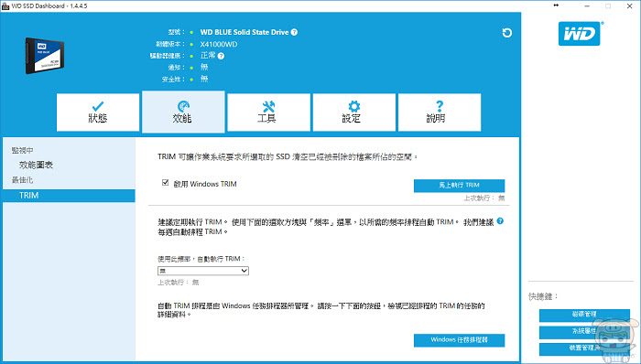Open help icon beside WD BLUE model name
The height and width of the screenshot is (364, 641).
[x=294, y=32]
